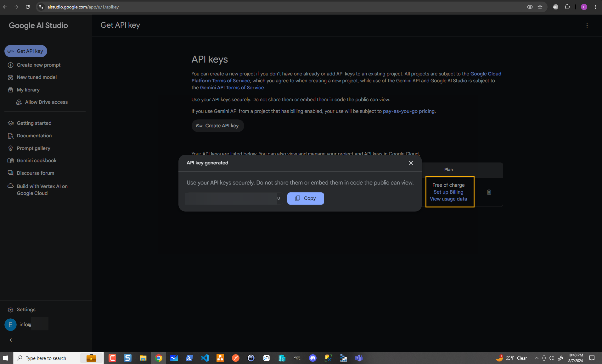Open Discord from the Windows taskbar
Viewport: 602px width, 364px height.
tap(312, 358)
